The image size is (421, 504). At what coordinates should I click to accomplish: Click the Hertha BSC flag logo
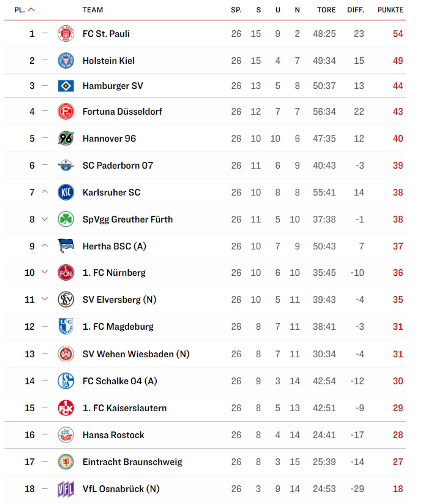[66, 246]
